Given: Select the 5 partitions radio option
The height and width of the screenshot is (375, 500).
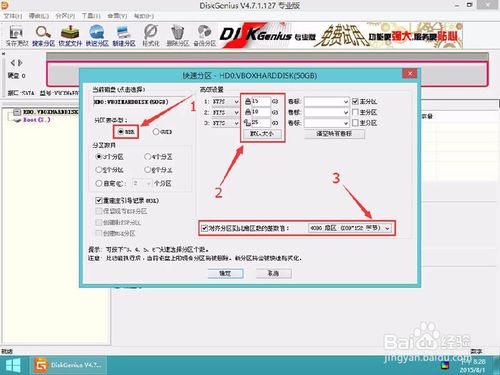Looking at the screenshot, I should [x=99, y=170].
